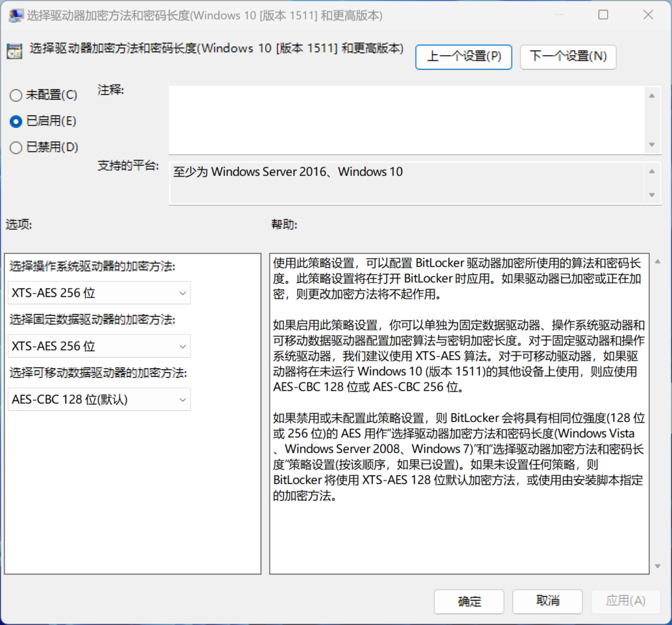Image resolution: width=672 pixels, height=625 pixels.
Task: Click the policy setting icon beside the title
Action: click(14, 51)
